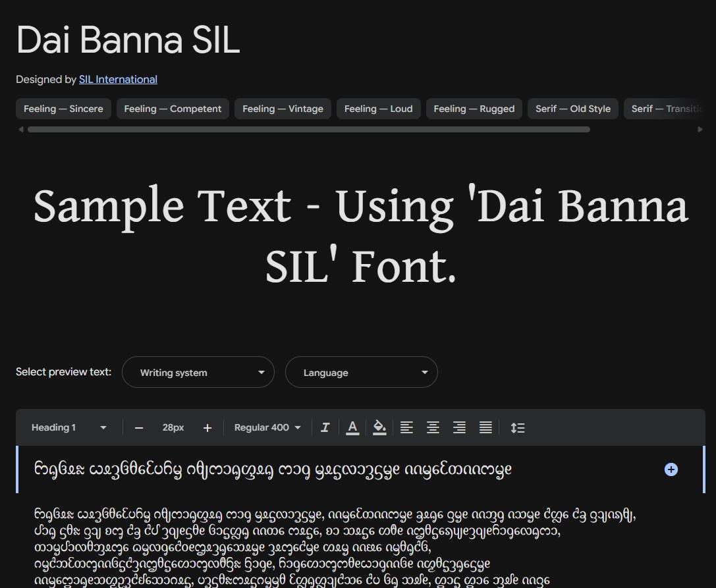The image size is (716, 588).
Task: Click the Dai Banna SIL title
Action: [x=128, y=40]
